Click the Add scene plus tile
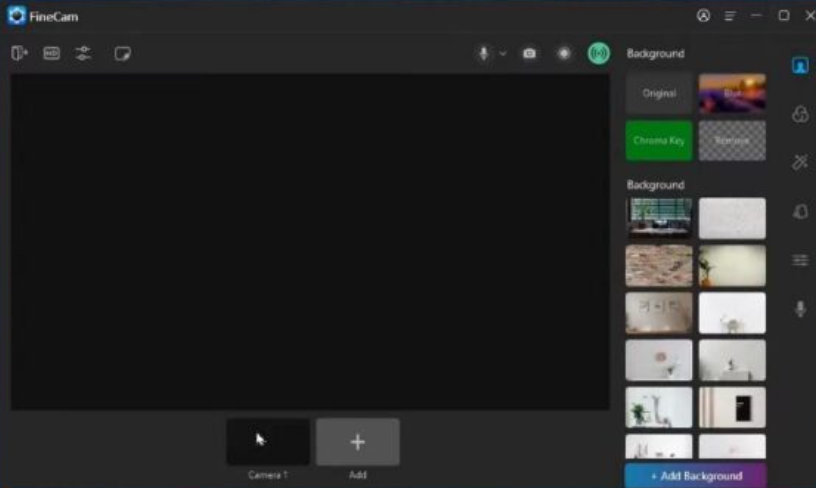 358,442
